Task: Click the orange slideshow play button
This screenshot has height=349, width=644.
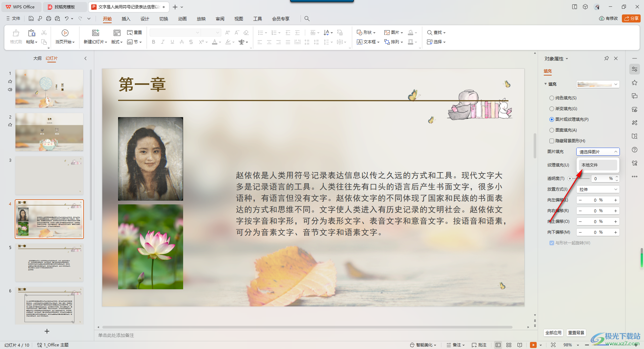Action: [x=533, y=345]
